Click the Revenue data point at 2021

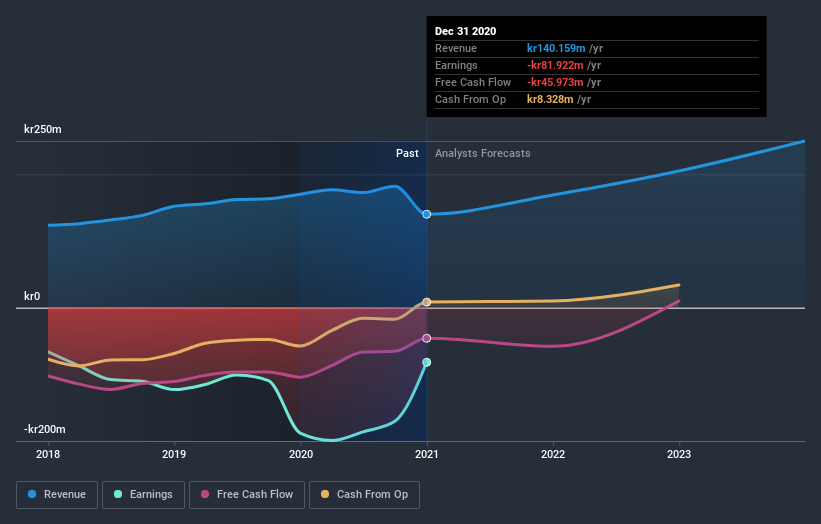click(x=427, y=214)
